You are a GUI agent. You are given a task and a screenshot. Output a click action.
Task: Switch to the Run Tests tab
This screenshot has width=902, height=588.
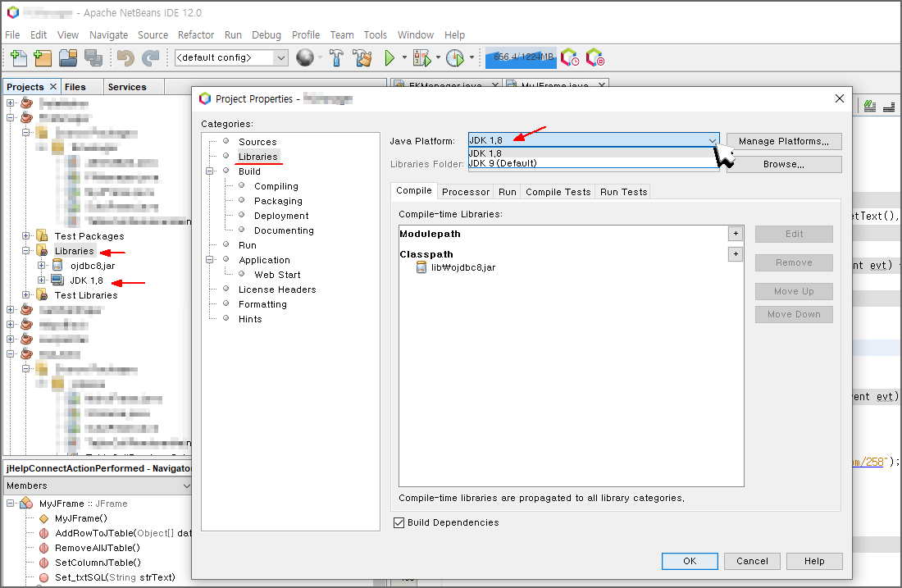click(x=623, y=192)
